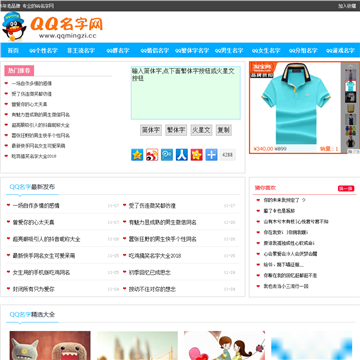Click the up chevron in ad thumbnail strip

click(350, 66)
